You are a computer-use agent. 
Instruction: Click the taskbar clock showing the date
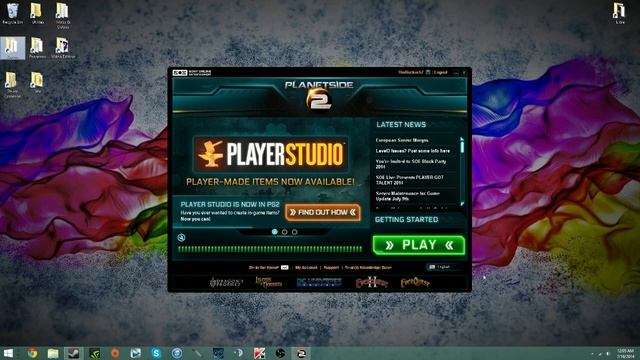click(x=625, y=353)
